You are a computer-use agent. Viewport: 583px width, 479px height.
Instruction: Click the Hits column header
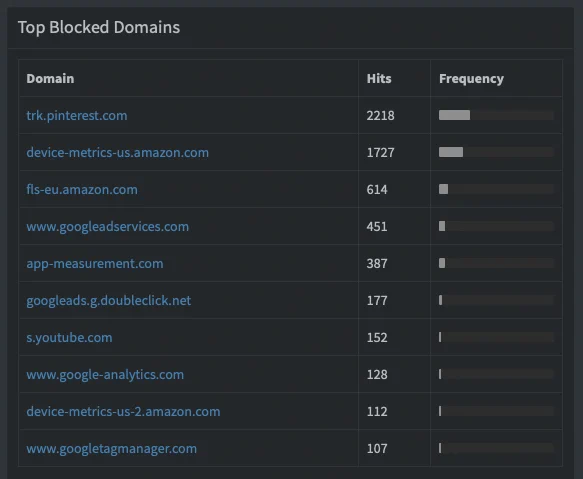[379, 78]
